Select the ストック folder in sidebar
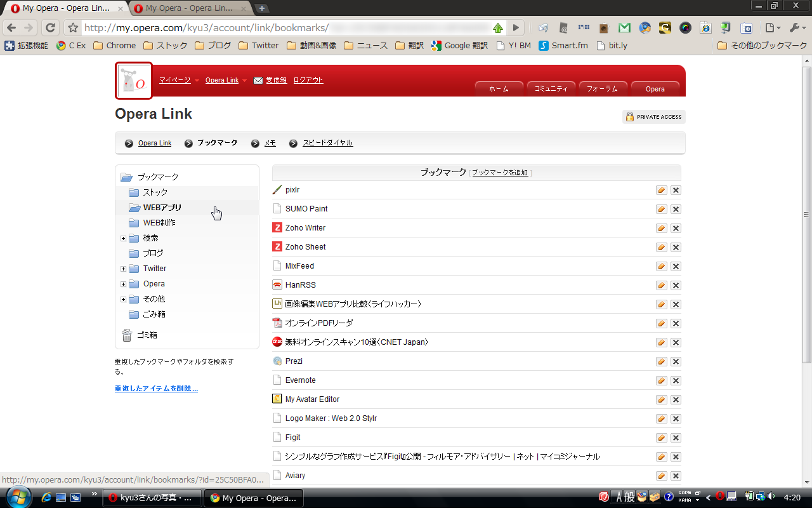Viewport: 812px width, 508px height. pyautogui.click(x=155, y=192)
